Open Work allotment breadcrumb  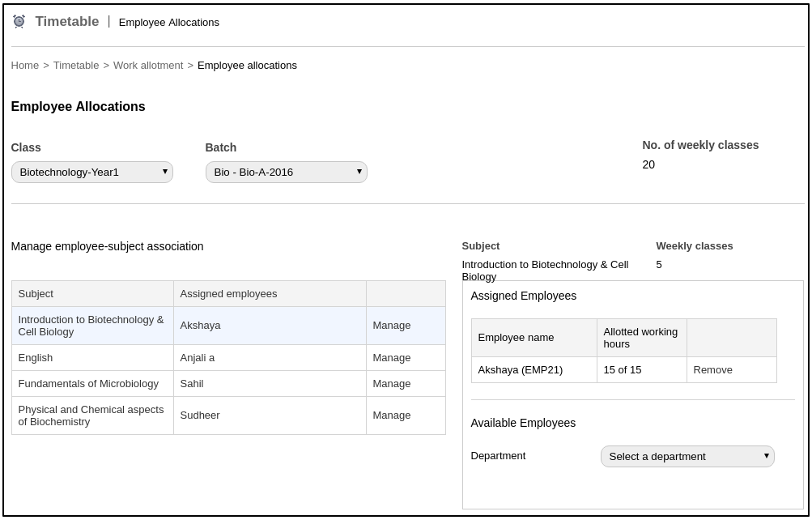(x=148, y=66)
